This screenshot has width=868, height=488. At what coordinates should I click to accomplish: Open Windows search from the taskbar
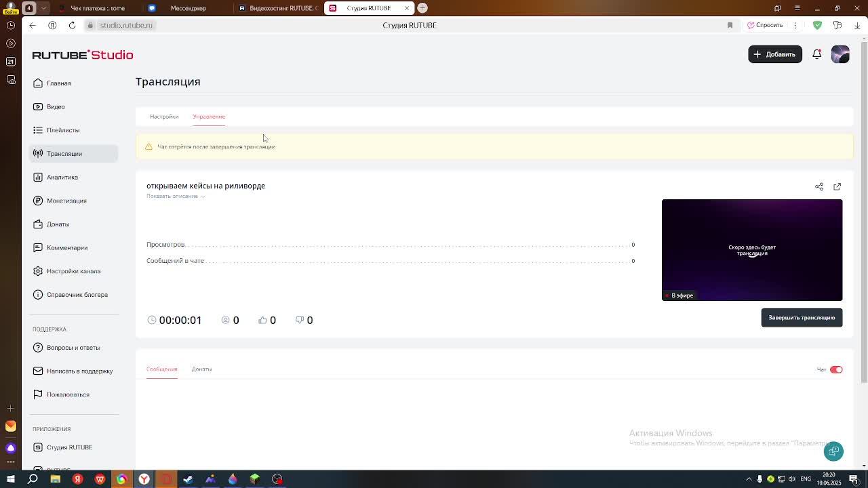click(33, 479)
